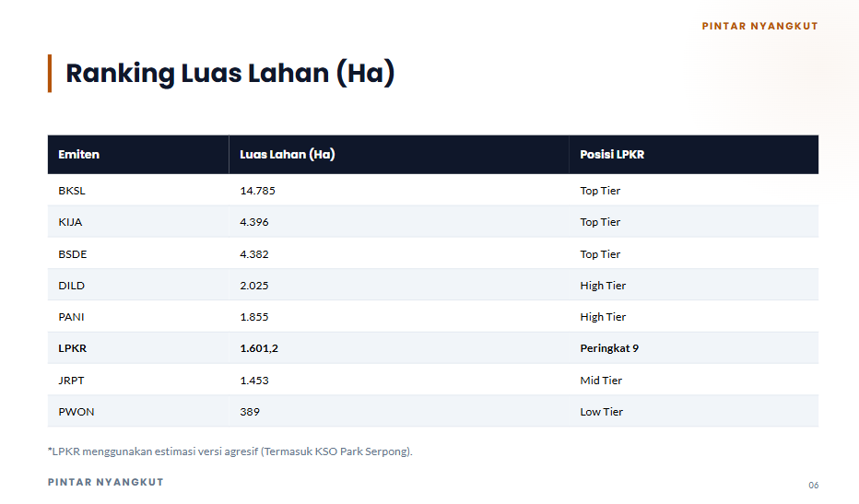Select the 1.601,2 land area value

coord(259,348)
